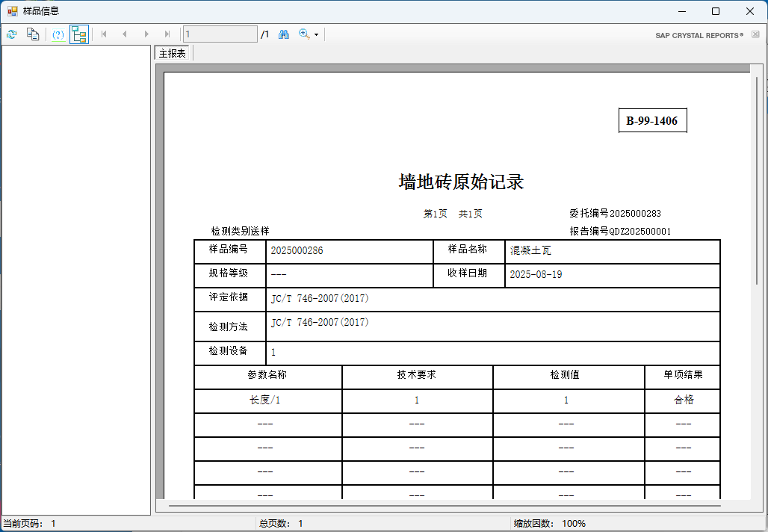Image resolution: width=768 pixels, height=532 pixels.
Task: Go to the first page arrow
Action: 104,34
